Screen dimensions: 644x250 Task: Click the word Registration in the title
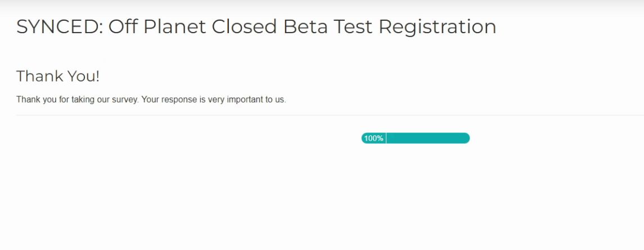pos(438,28)
